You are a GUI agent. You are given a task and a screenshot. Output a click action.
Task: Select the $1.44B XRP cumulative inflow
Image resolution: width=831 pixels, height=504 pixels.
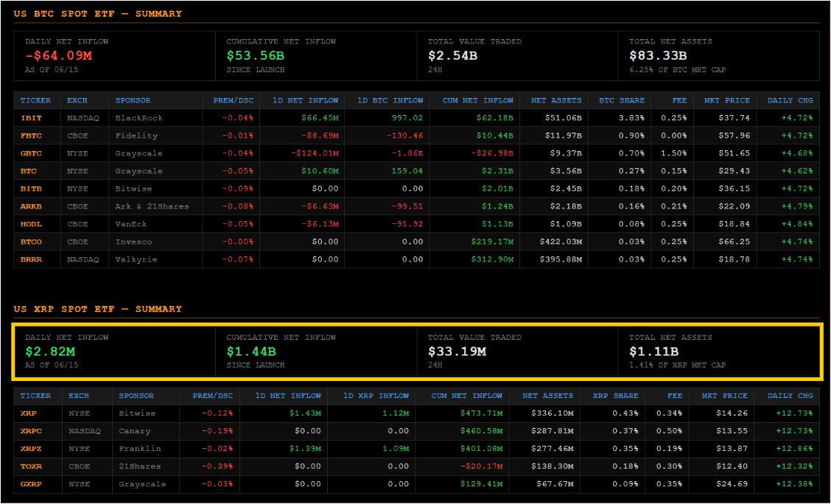(251, 351)
